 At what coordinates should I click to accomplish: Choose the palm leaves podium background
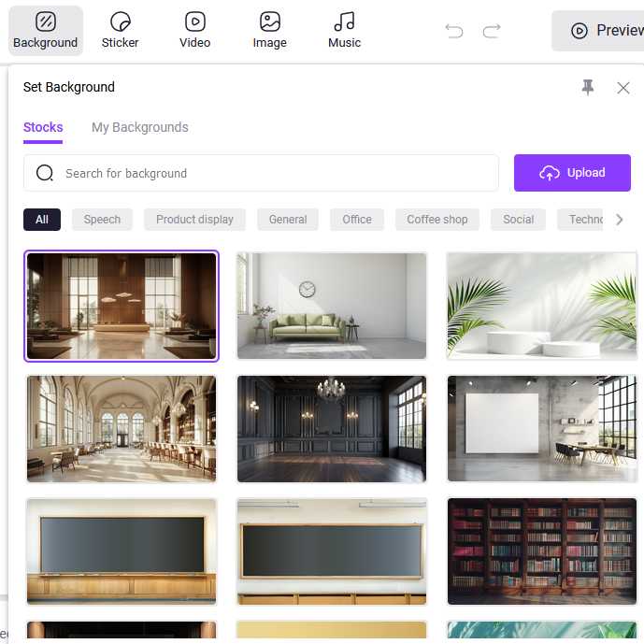(x=542, y=306)
